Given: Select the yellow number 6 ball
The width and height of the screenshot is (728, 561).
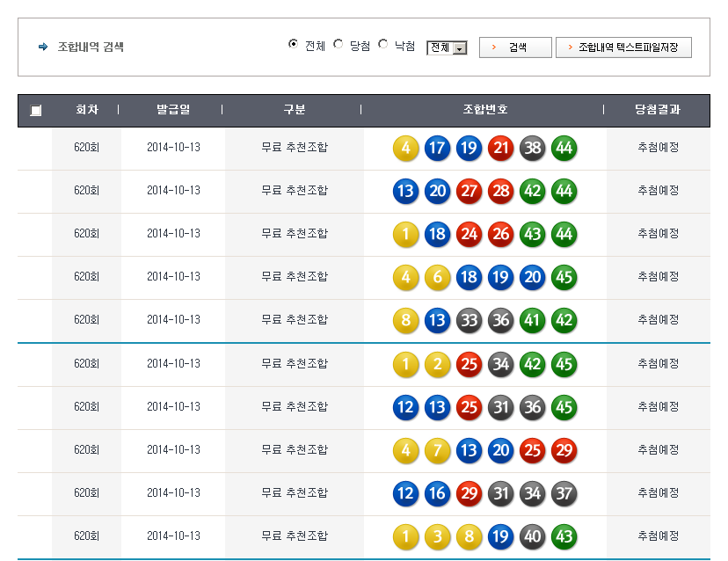Looking at the screenshot, I should [437, 277].
